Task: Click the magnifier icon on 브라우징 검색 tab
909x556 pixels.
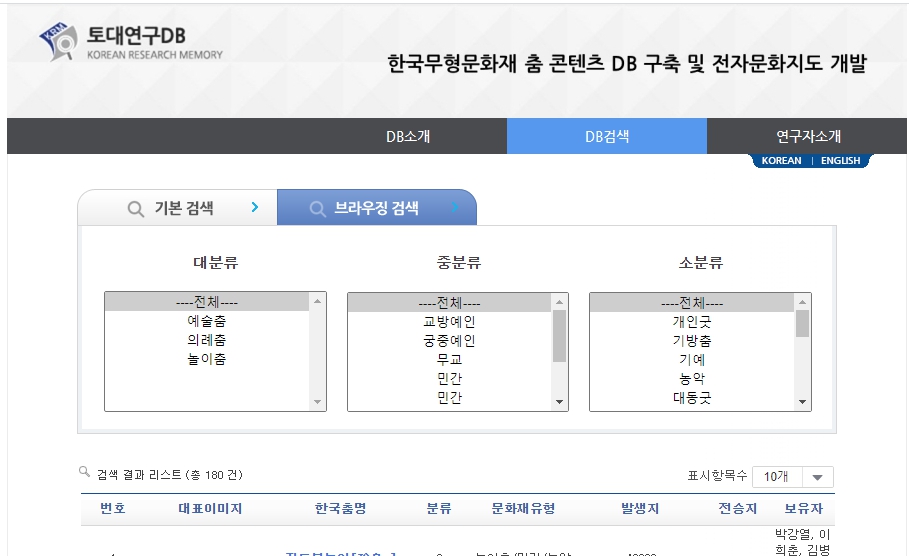Action: (318, 209)
